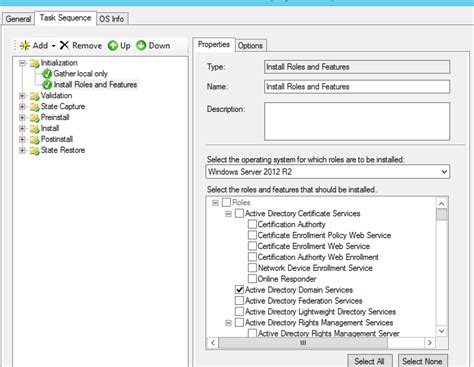Screen dimensions: 474x367
Task: Check Certification Authority Web Enrollment checkbox
Action: coord(252,257)
